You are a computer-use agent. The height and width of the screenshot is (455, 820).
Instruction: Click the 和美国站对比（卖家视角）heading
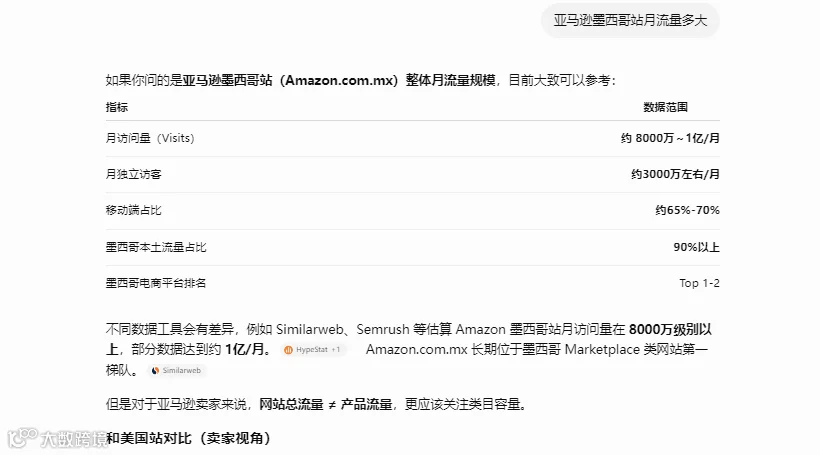coord(188,438)
